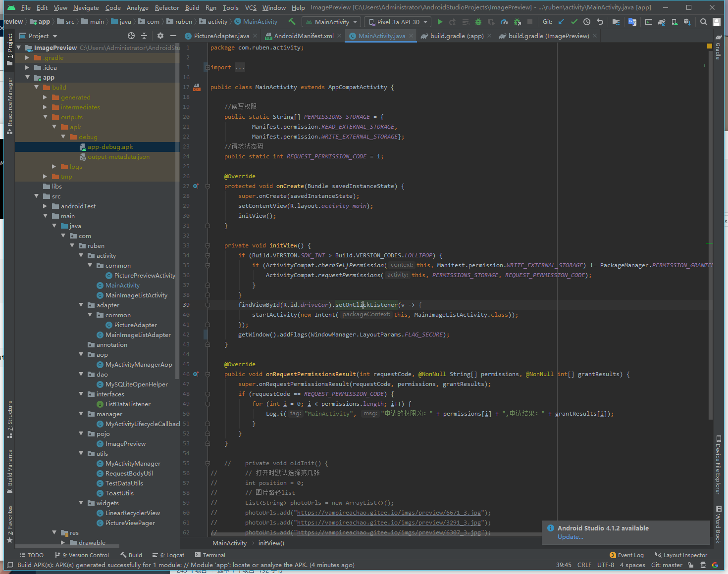Toggle file read-only lock in status bar

[690, 565]
